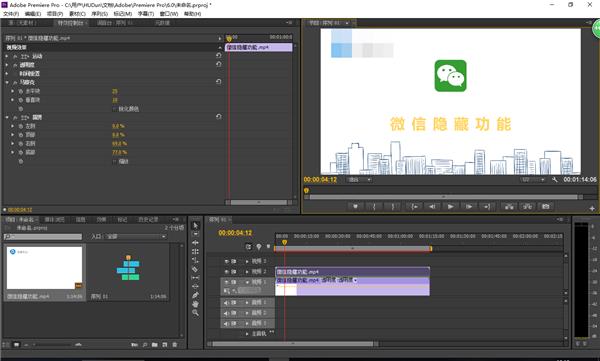Reset the Crop effect
The width and height of the screenshot is (600, 361).
point(218,117)
